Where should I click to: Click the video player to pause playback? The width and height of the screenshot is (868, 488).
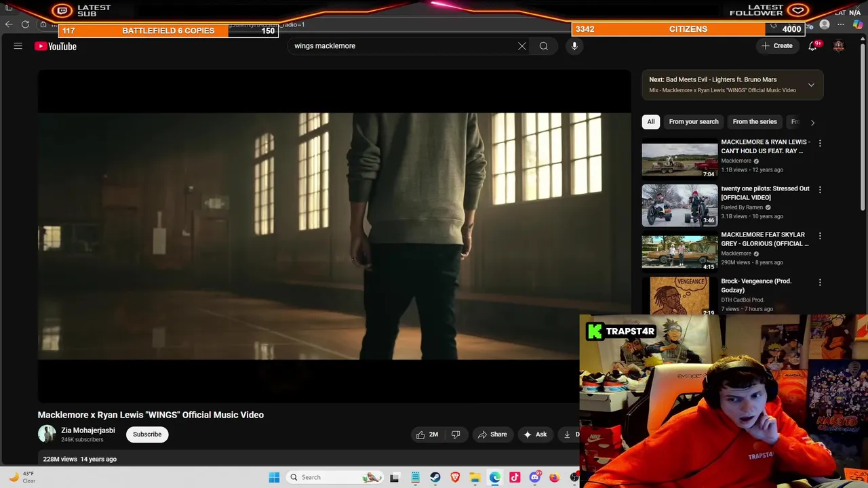(x=334, y=236)
